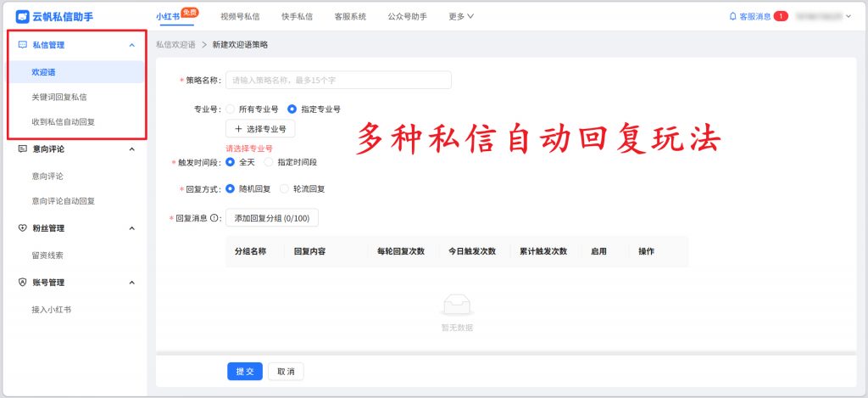The image size is (868, 398).
Task: Click the 累计触发次数 column header
Action: [x=543, y=252]
